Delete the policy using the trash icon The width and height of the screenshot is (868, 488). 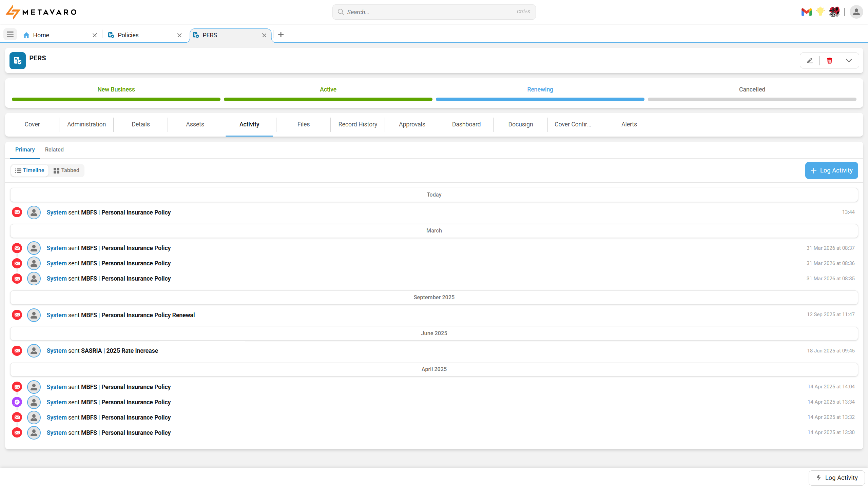(829, 61)
